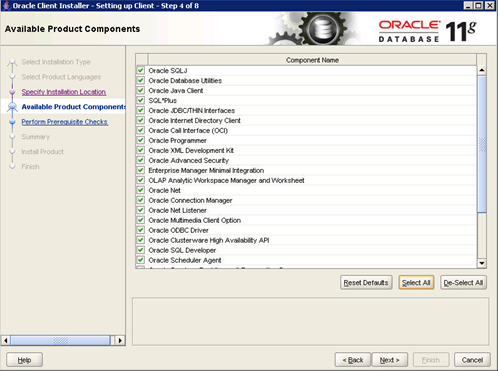Click the Oracle Programmer row text
This screenshot has width=498, height=371.
[177, 140]
